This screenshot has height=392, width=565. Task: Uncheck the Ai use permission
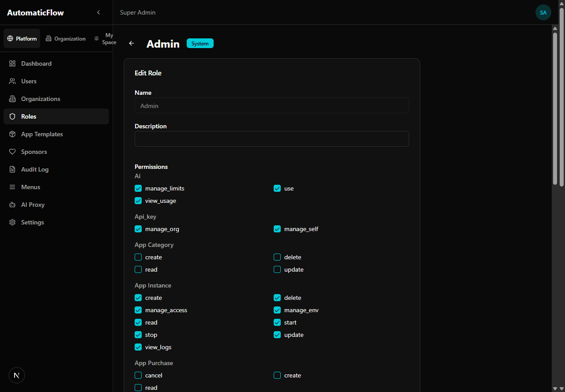277,188
